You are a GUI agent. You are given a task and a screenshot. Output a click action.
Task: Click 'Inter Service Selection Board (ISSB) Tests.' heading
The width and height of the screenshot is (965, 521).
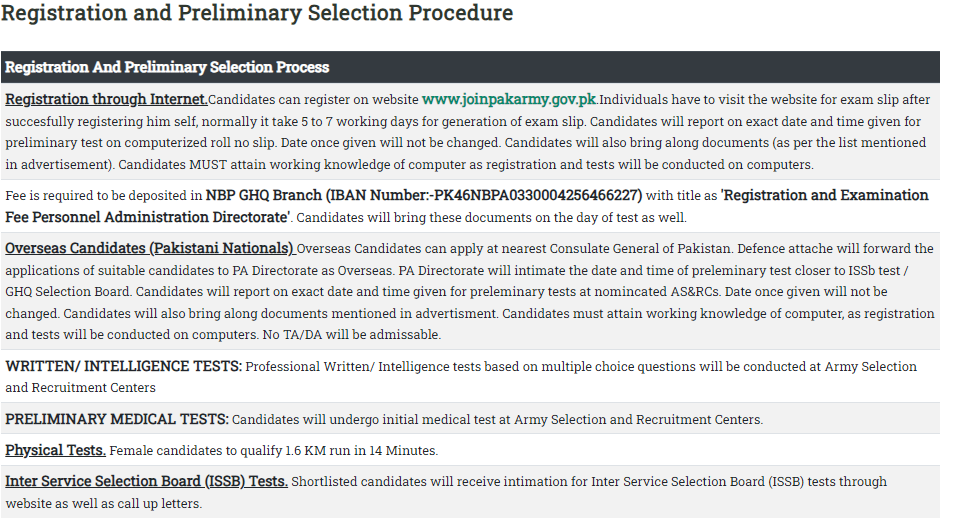coord(146,482)
